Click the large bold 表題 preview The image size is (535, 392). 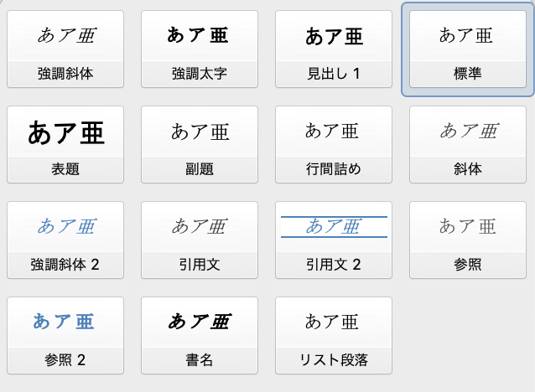pos(66,133)
